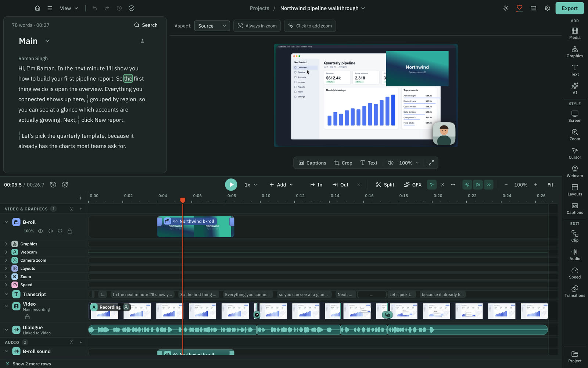Open the View menu
The image size is (588, 368).
pos(69,8)
